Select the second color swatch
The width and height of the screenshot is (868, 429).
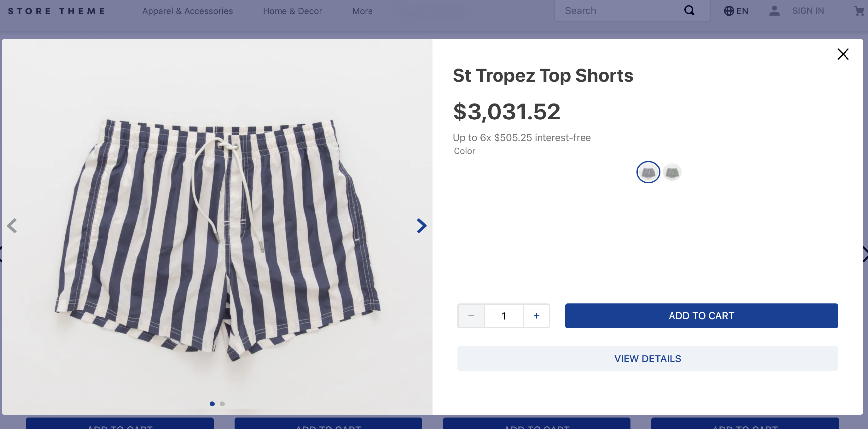tap(672, 172)
